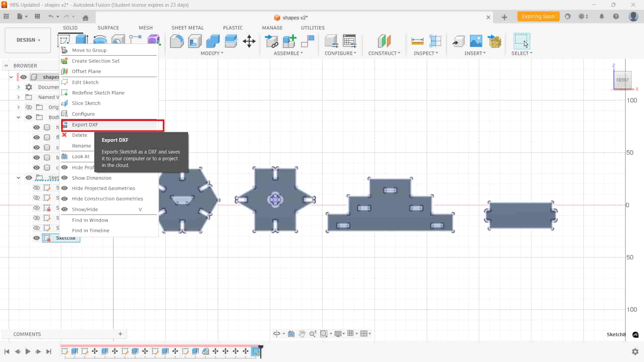Click the New Component assemble icon

(289, 42)
